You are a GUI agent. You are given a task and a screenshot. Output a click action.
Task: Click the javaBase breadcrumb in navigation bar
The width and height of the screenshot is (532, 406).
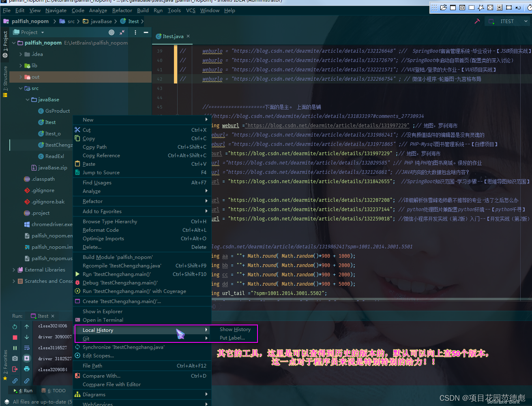tap(98, 21)
